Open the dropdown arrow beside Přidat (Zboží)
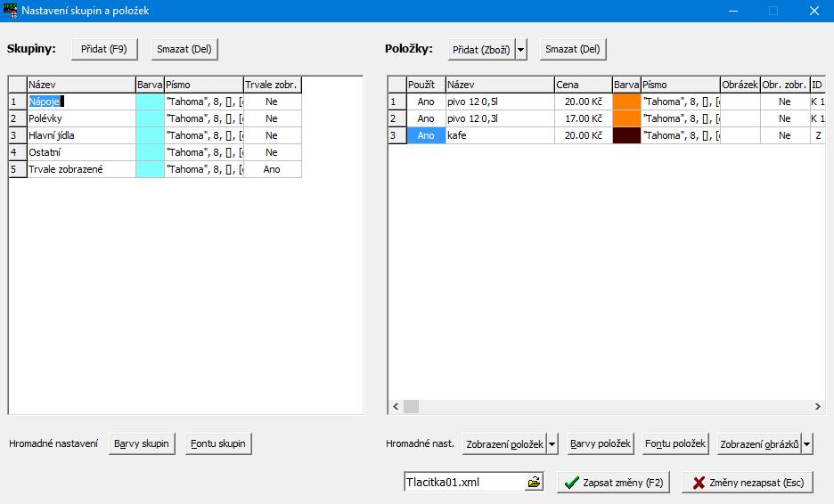The height and width of the screenshot is (504, 834). [x=521, y=50]
